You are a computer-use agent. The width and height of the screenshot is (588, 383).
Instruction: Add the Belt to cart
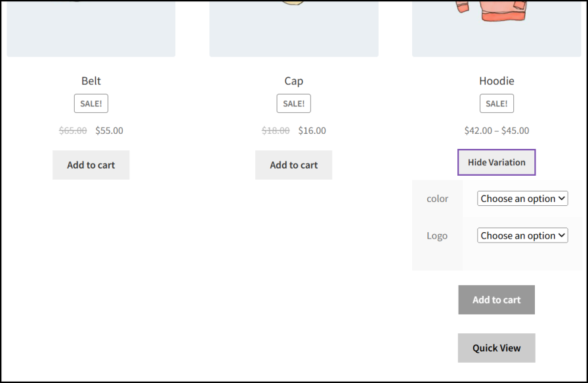[91, 165]
